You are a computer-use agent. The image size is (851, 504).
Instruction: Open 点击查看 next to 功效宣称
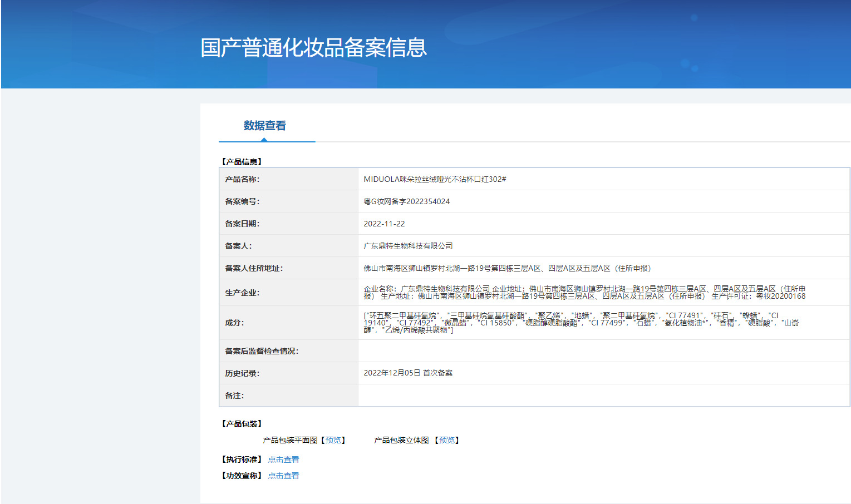click(x=284, y=476)
